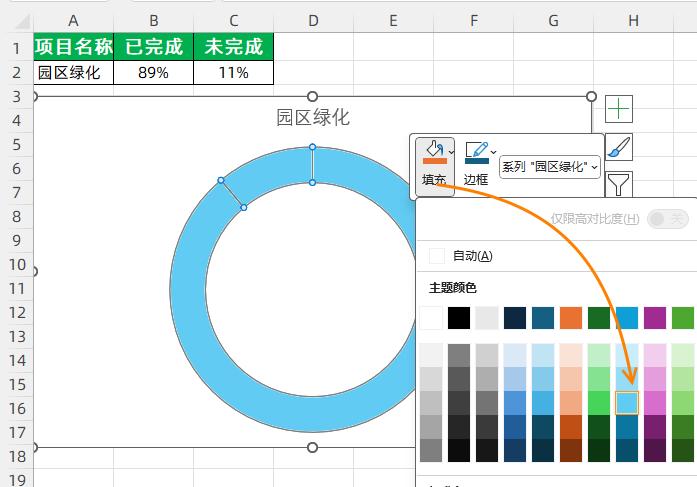Check the Automatic (自动) color option

[436, 256]
